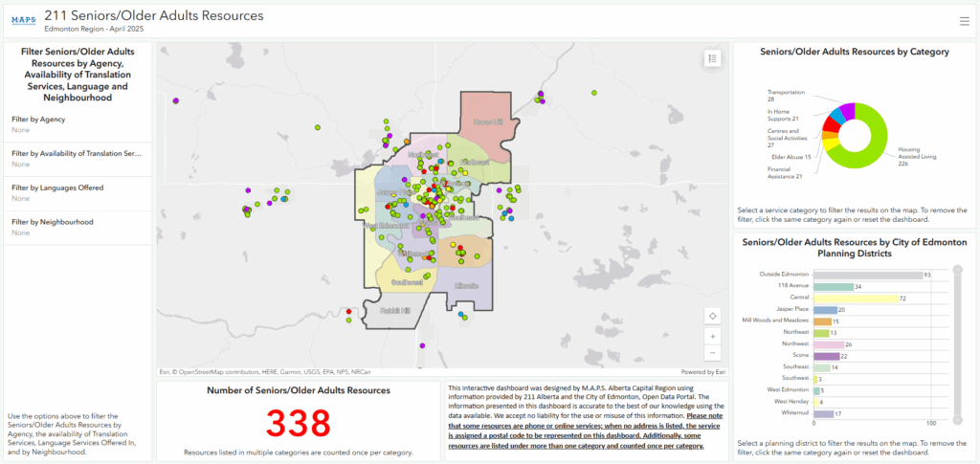
Task: Open the Filter by Languages Offered selector
Action: coord(78,193)
